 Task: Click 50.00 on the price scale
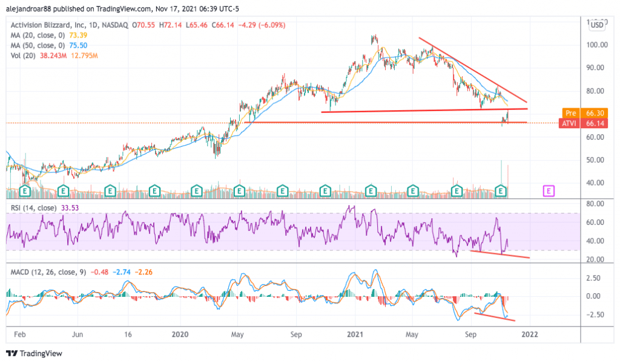pos(595,160)
